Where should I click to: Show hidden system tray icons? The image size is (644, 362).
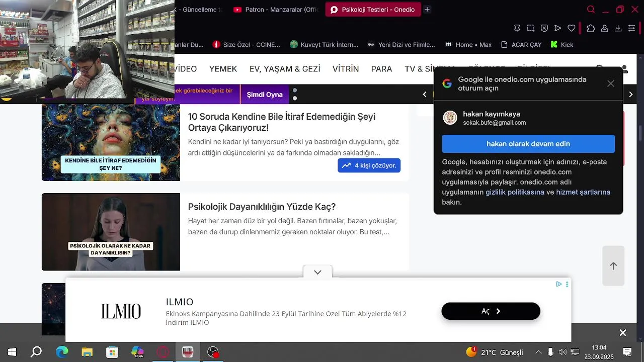click(538, 352)
